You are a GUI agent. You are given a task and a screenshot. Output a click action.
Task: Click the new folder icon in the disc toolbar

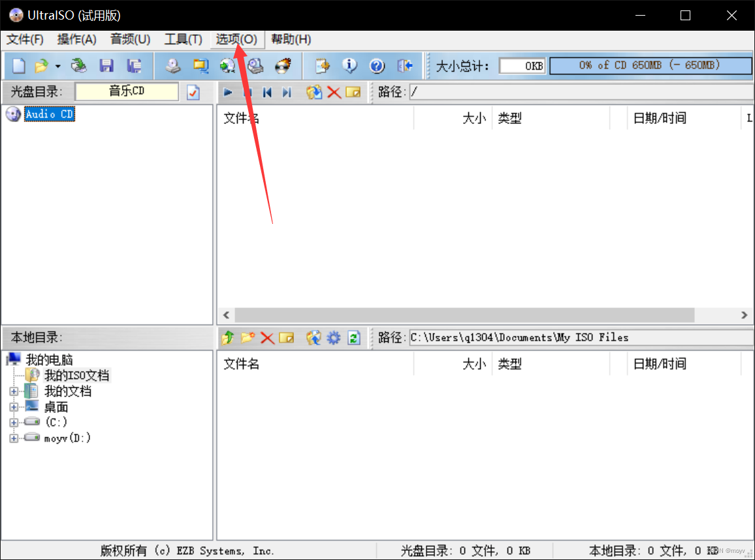tap(353, 92)
